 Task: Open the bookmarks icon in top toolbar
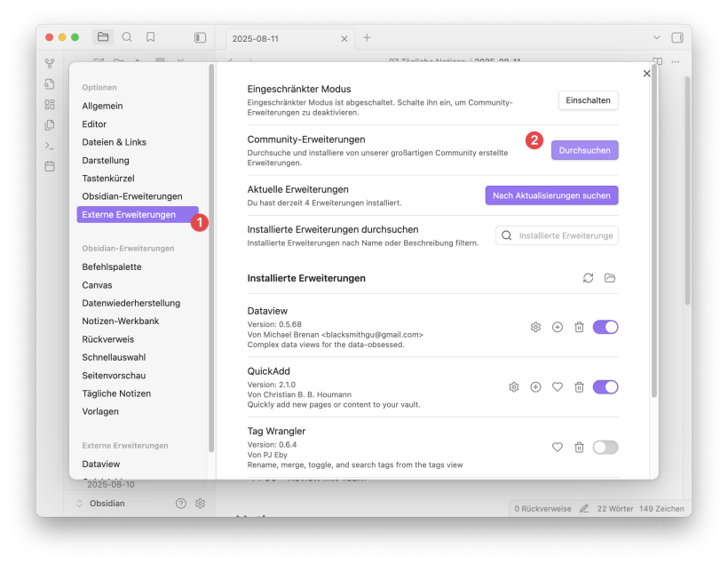pyautogui.click(x=150, y=37)
